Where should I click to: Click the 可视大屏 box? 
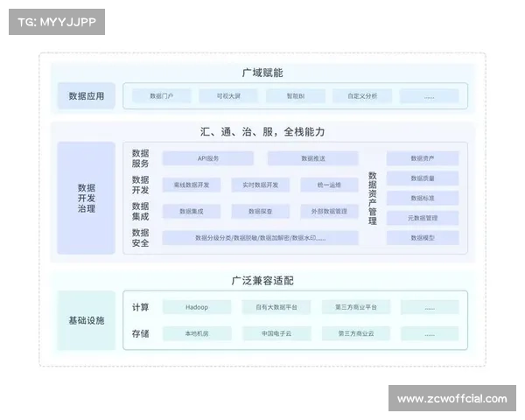(228, 96)
